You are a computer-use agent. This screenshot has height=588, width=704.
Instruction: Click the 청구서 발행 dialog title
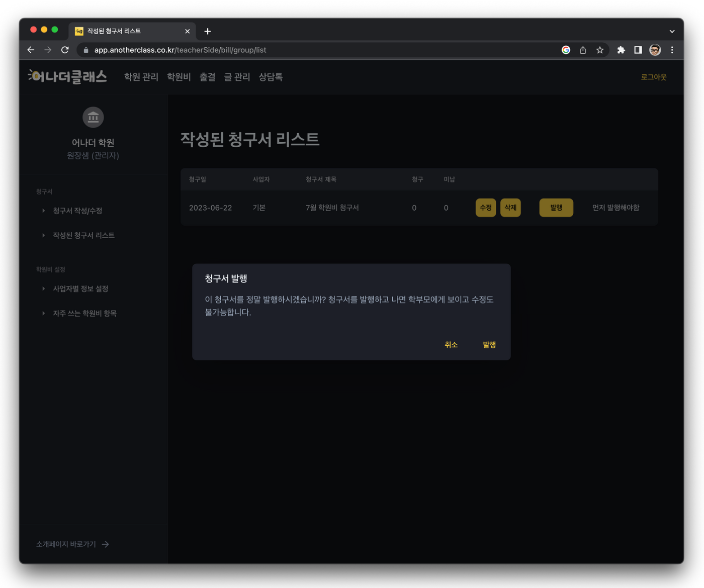click(226, 278)
